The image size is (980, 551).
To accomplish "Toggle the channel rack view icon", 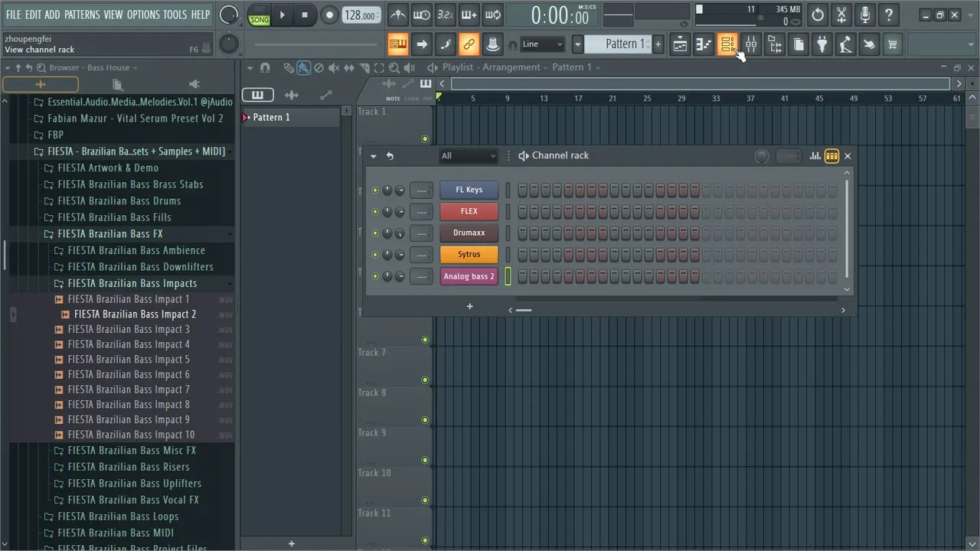I will pos(727,44).
